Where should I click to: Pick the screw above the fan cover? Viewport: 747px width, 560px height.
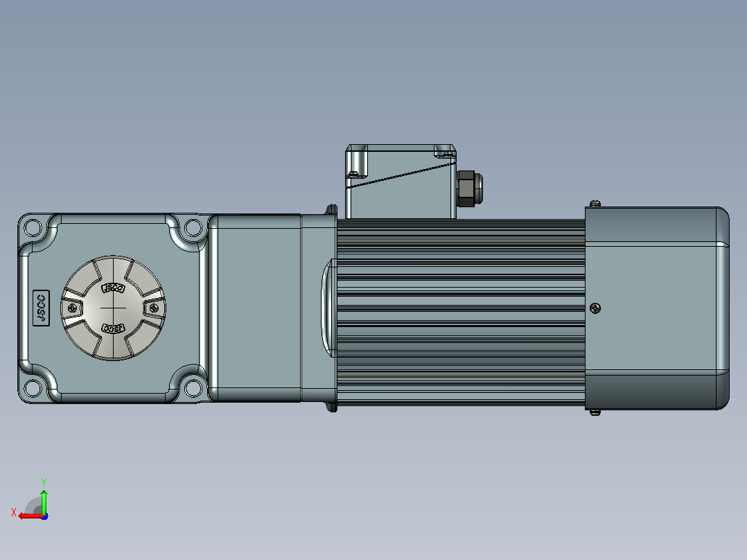(595, 204)
